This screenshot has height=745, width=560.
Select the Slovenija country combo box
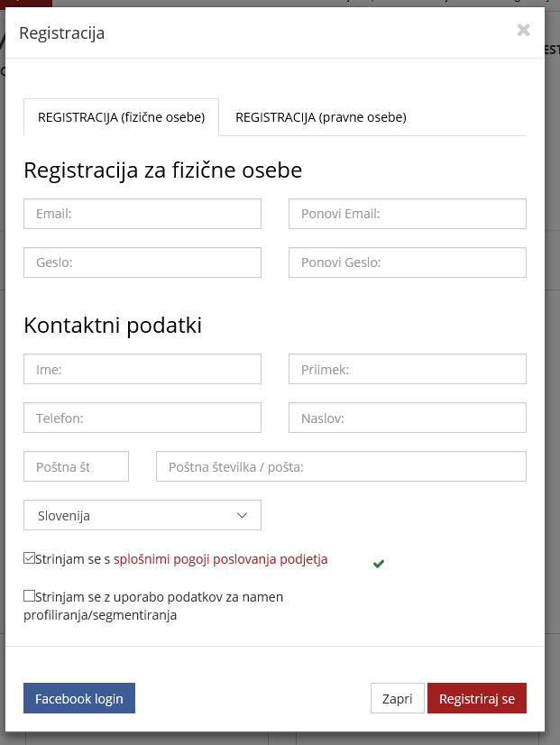[142, 515]
